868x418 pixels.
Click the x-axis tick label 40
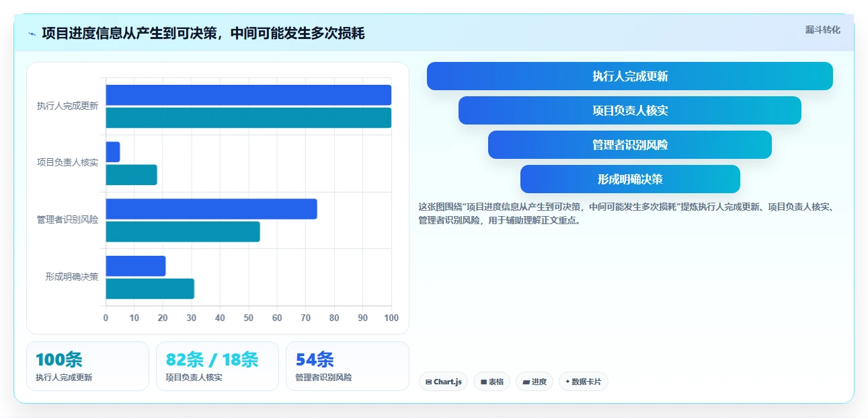coord(220,318)
